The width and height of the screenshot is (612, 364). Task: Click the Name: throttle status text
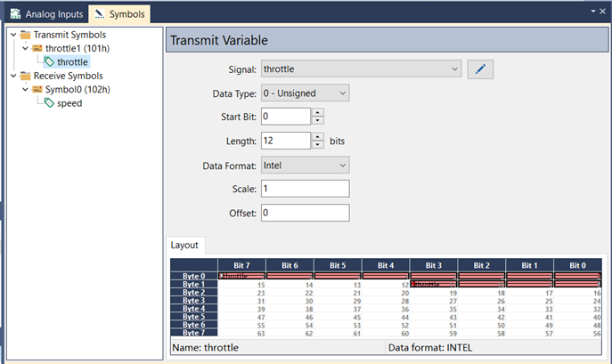205,348
